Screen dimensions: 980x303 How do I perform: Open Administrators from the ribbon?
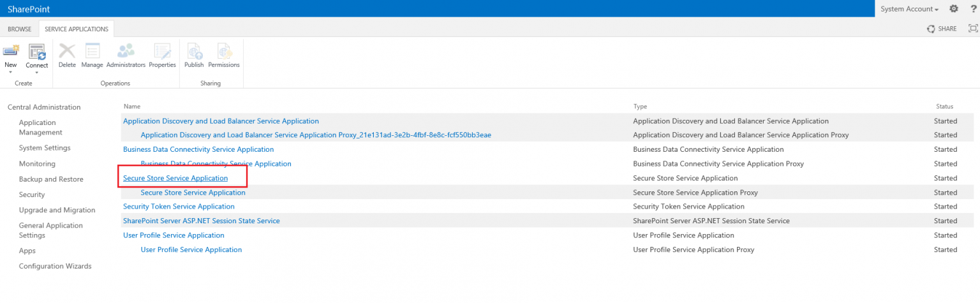126,52
